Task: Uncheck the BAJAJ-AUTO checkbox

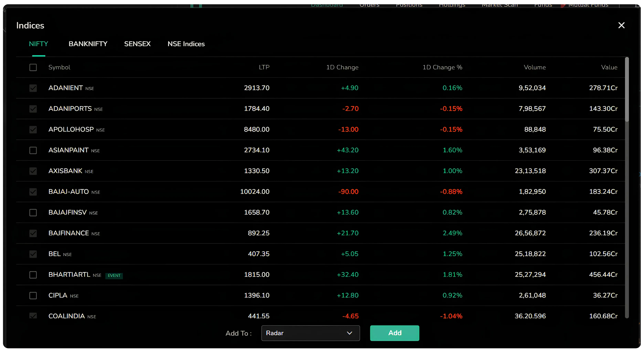Action: (x=33, y=192)
